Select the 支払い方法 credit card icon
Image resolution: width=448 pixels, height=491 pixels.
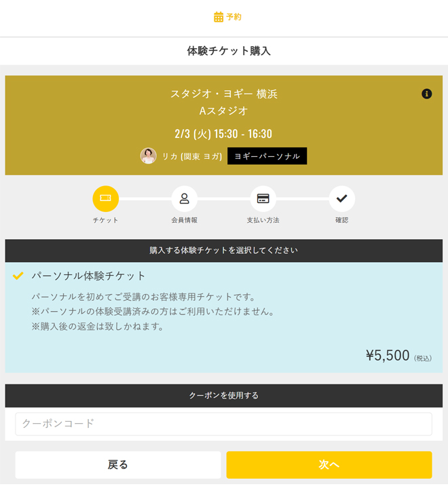coord(263,199)
